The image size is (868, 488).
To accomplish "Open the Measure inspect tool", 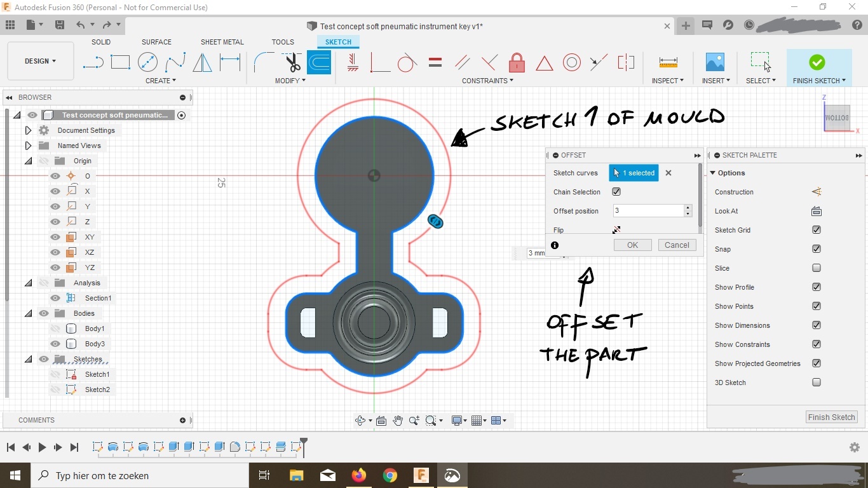I will coord(668,62).
